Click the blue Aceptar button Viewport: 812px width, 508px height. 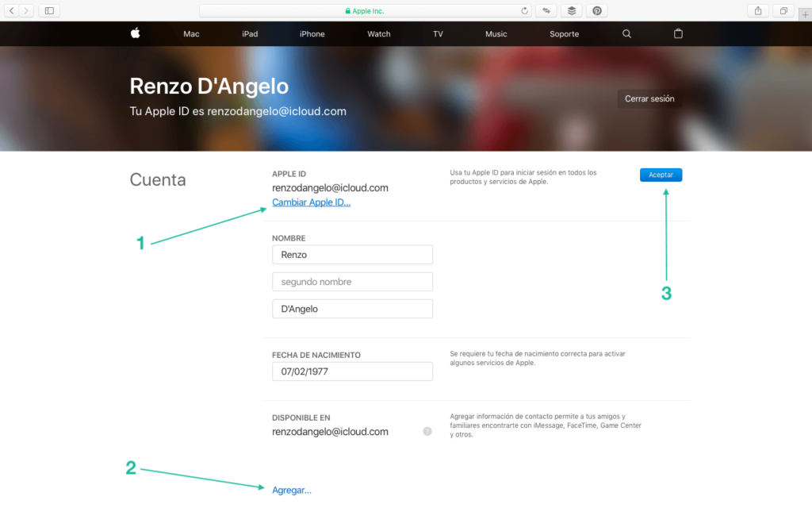(661, 175)
